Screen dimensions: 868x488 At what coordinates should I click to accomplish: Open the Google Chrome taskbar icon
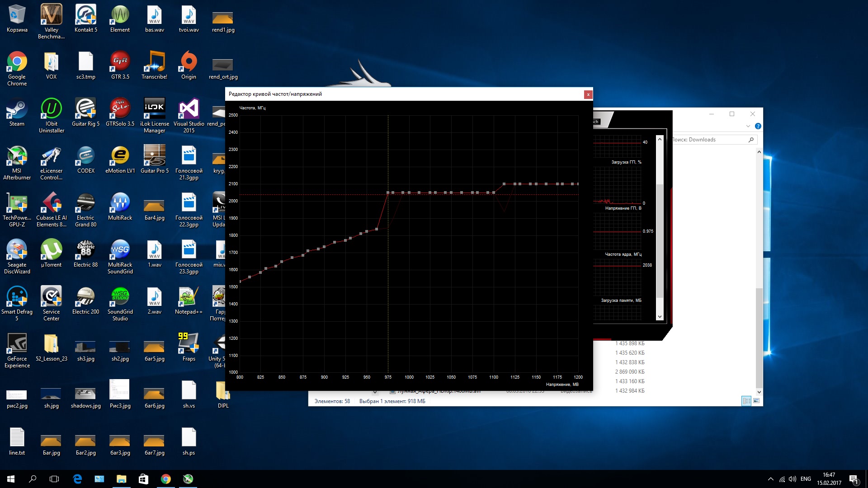point(166,479)
